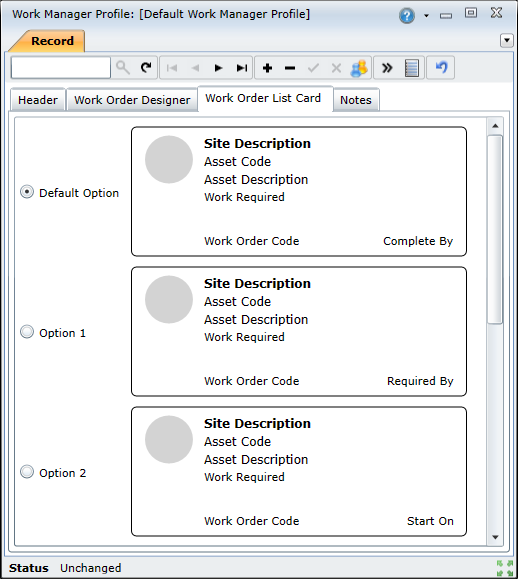The image size is (518, 579).
Task: Delete record minus icon
Action: point(290,68)
